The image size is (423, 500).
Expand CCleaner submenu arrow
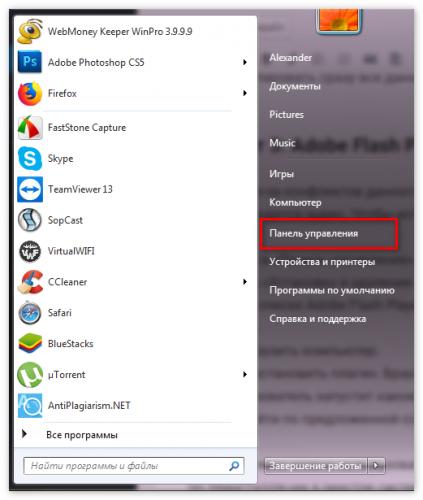(245, 282)
